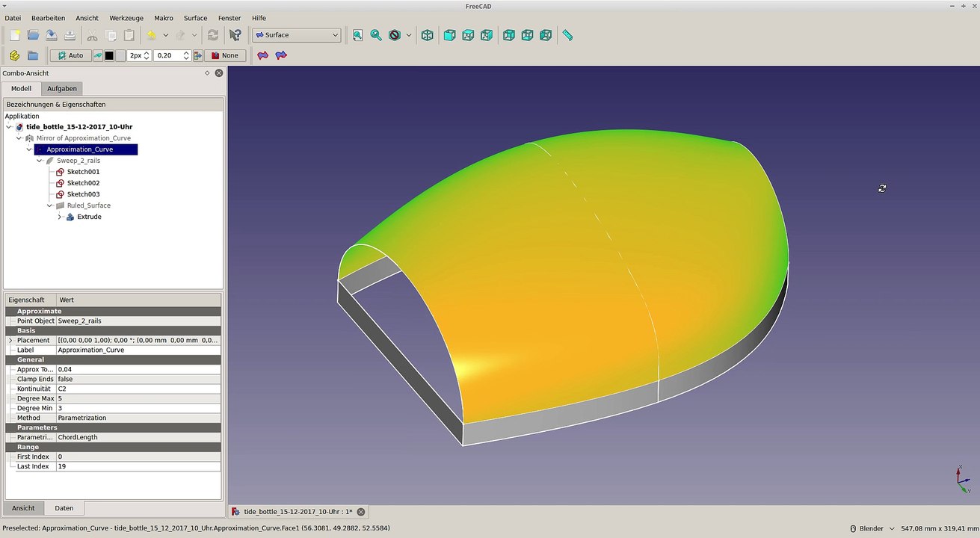Viewport: 980px width, 538px height.
Task: Toggle the construction mode icon beside Auto
Action: [98, 55]
